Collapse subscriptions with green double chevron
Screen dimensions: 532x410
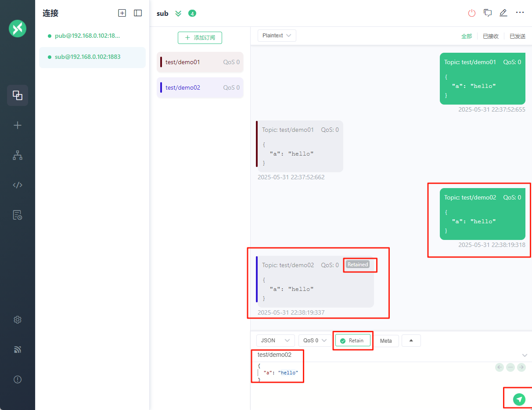(x=178, y=13)
